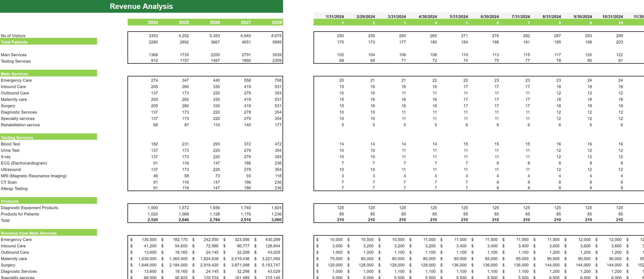Click the Revenue Analysis title banner
Viewport: 644px width, 279px height.
coord(141,6)
